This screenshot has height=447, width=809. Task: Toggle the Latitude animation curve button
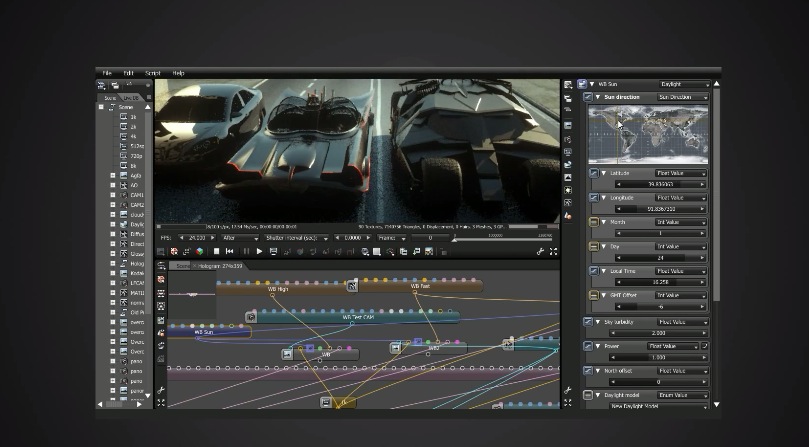pyautogui.click(x=594, y=173)
